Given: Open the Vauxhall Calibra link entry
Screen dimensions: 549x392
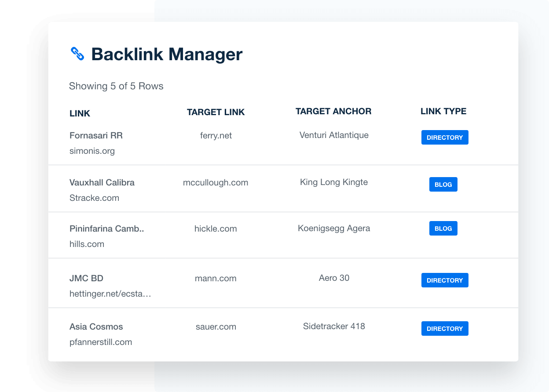Looking at the screenshot, I should point(102,182).
